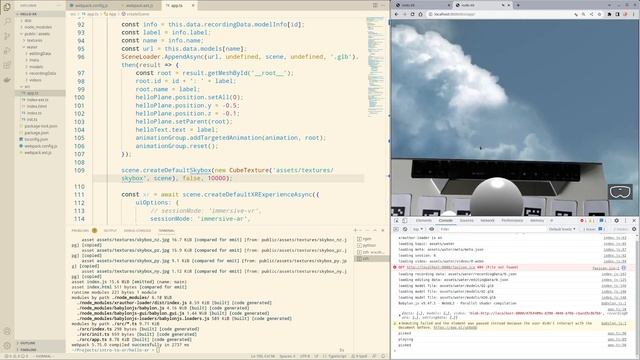Create a live expression with the eye icon

[431, 229]
